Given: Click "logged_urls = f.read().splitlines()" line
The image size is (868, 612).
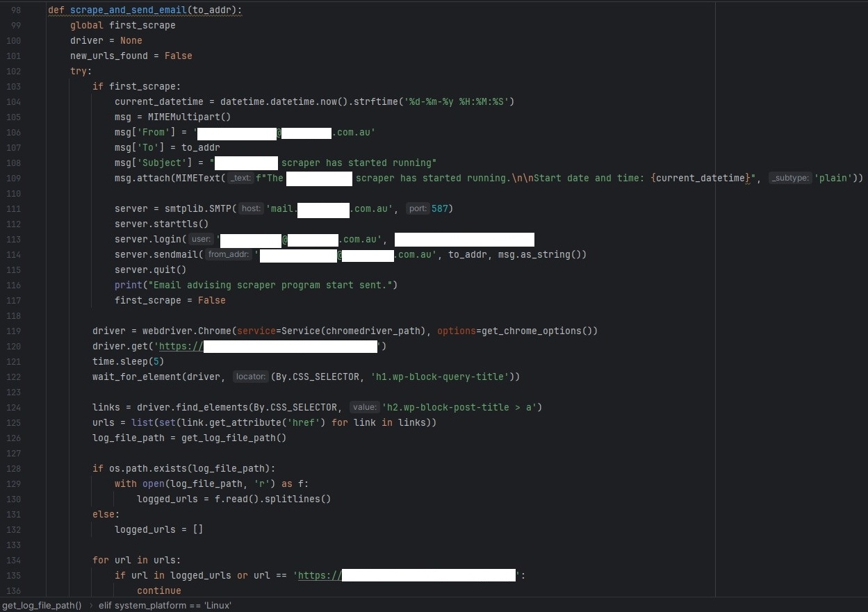Looking at the screenshot, I should (x=234, y=499).
